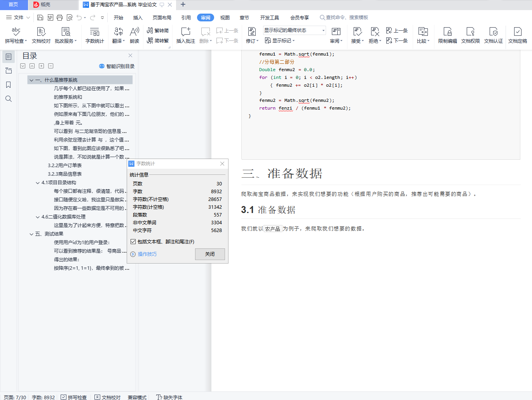This screenshot has height=400, width=532.
Task: Click the 智能识别目录 icon in outline panel
Action: pos(102,66)
